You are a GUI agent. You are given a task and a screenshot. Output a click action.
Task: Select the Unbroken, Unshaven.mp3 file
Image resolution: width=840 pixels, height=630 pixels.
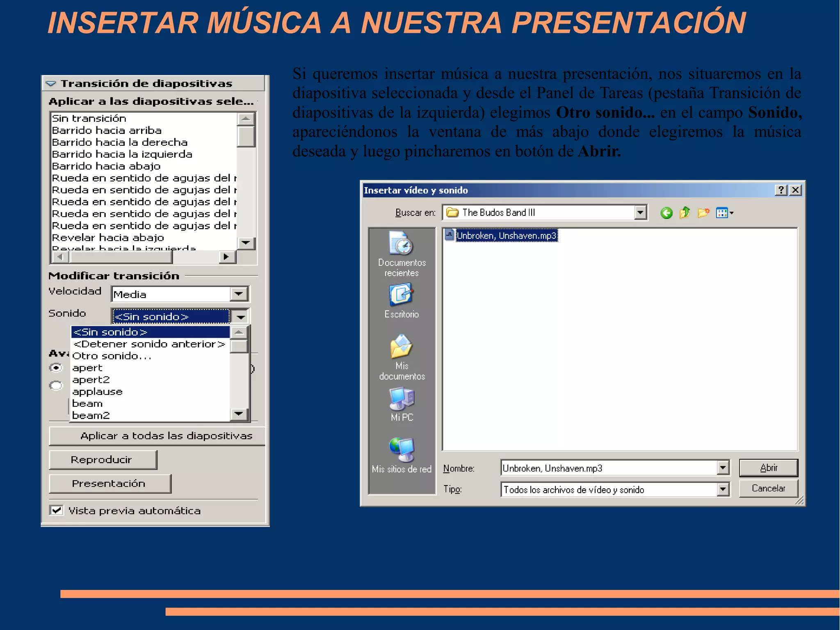point(501,235)
